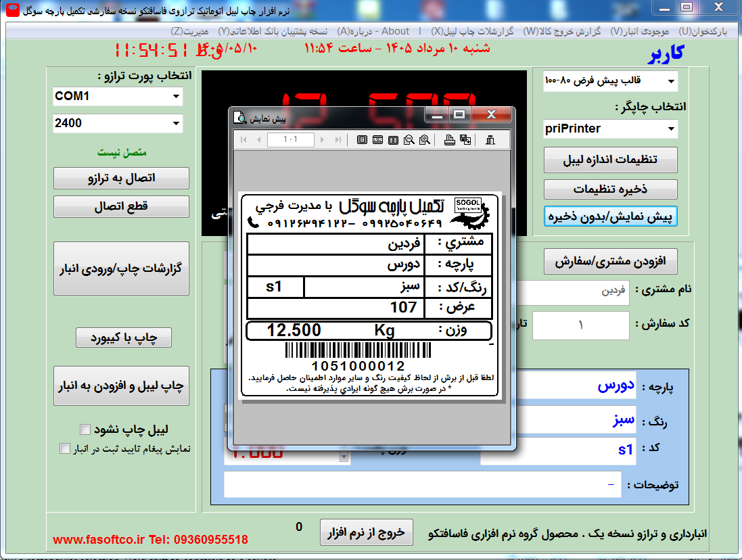Open the default label template dropdown
Screen dimensions: 742x560
click(x=671, y=81)
